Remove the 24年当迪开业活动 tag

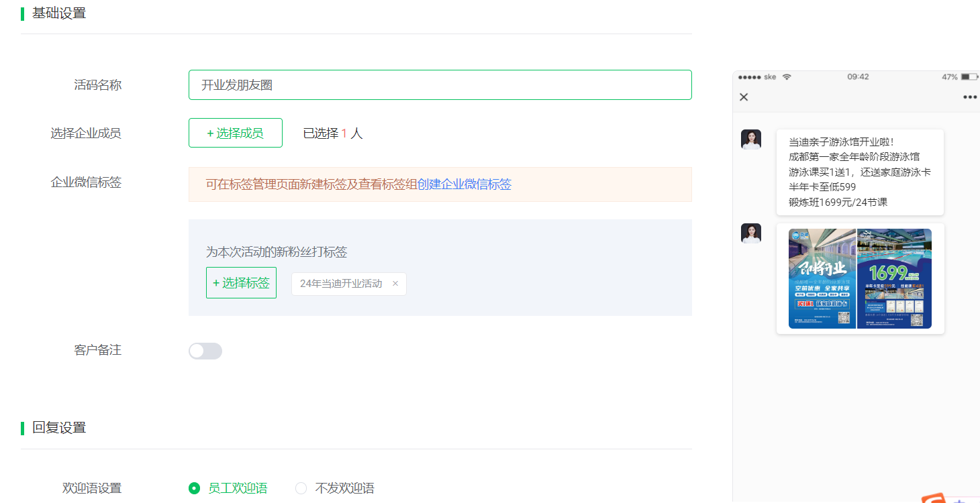[395, 284]
